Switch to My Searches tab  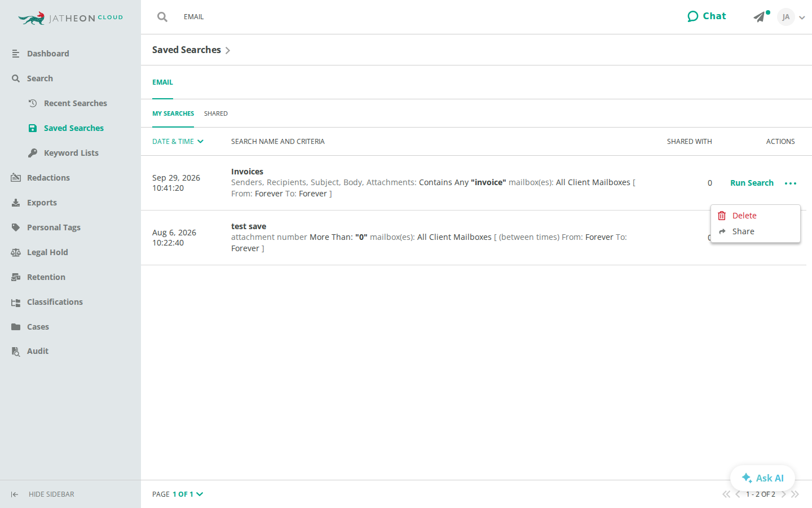[x=173, y=113]
